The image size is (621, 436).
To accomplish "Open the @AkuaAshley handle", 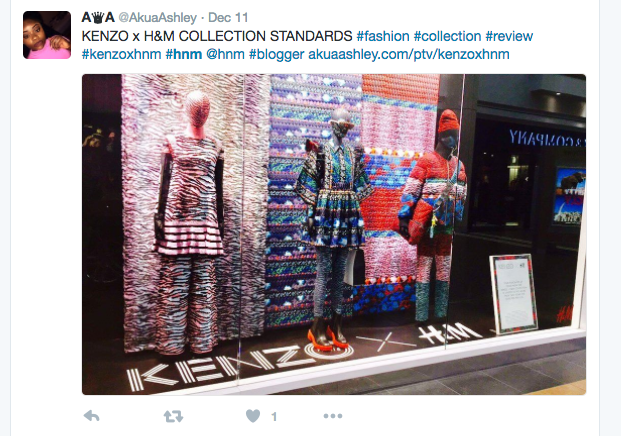I will tap(157, 17).
